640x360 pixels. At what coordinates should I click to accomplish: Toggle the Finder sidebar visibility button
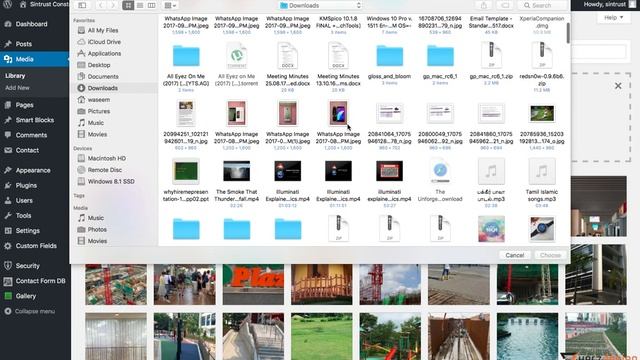82,5
